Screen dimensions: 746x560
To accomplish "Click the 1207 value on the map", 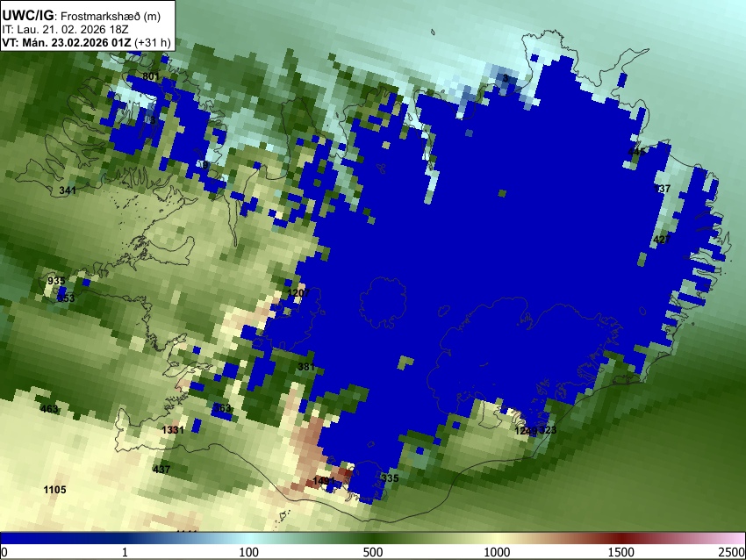I will (x=298, y=292).
